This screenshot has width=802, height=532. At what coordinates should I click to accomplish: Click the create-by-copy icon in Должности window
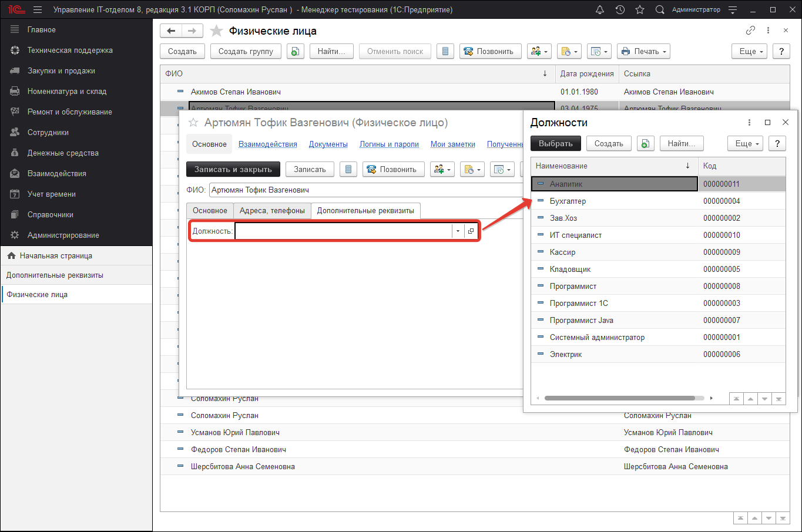[645, 144]
